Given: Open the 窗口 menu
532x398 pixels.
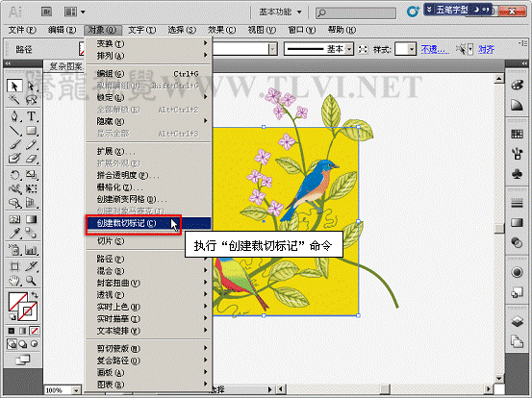Looking at the screenshot, I should tap(302, 30).
